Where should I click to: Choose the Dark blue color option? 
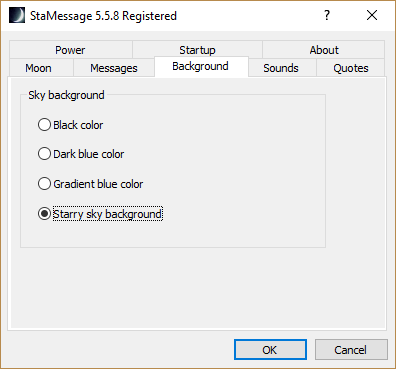point(81,154)
